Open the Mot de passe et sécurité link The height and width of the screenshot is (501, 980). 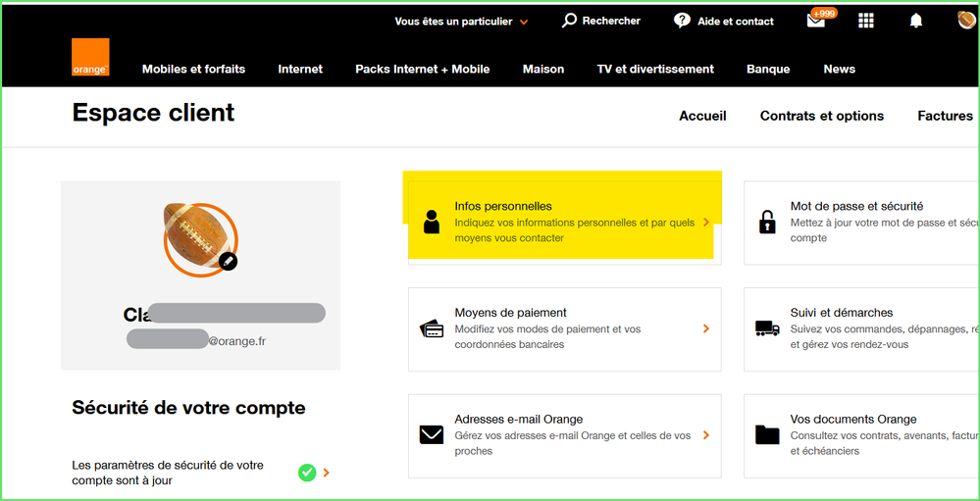pos(856,206)
